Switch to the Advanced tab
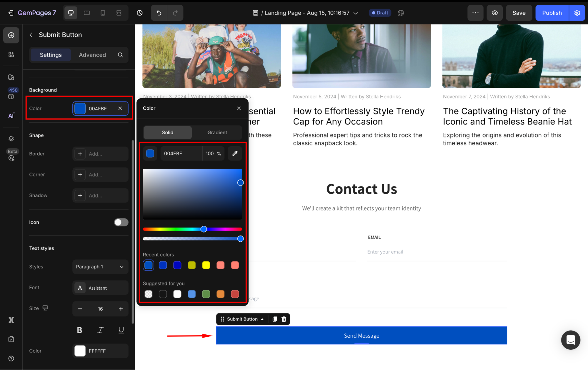 [x=92, y=55]
